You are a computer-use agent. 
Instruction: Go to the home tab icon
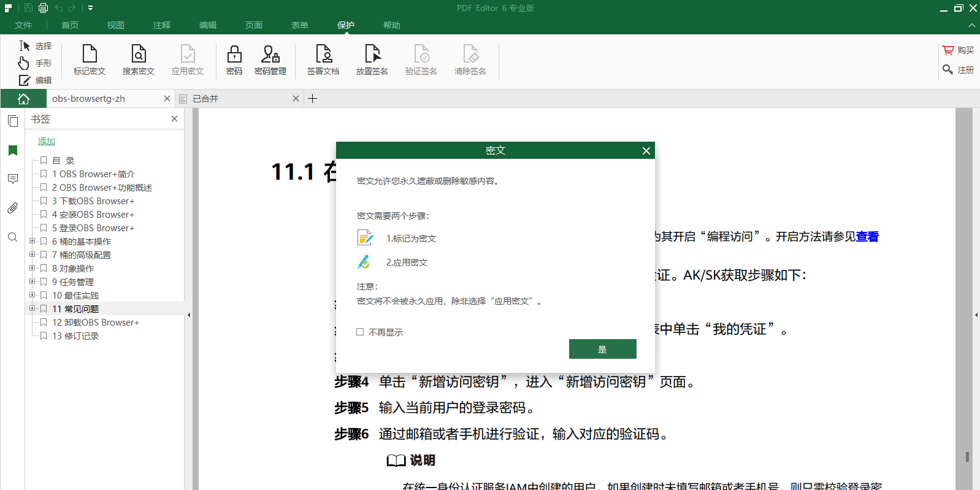[23, 99]
